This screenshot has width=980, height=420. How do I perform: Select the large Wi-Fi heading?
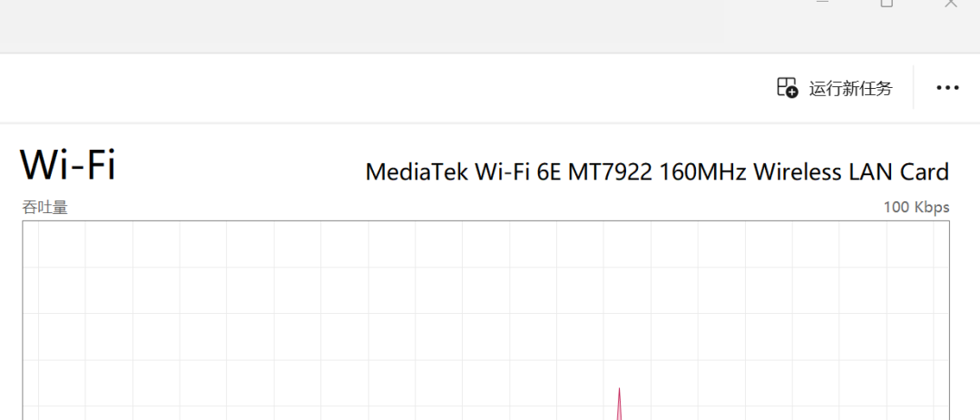[67, 165]
